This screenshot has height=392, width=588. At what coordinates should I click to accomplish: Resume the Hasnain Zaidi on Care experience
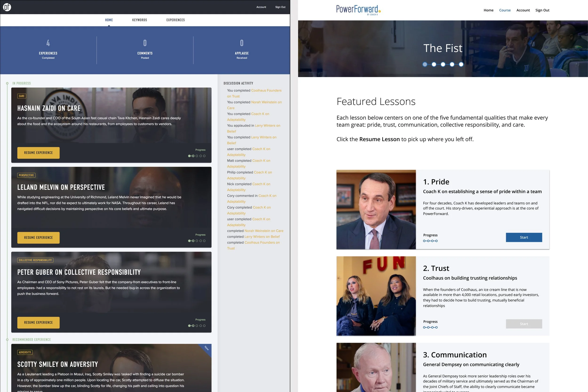(39, 153)
